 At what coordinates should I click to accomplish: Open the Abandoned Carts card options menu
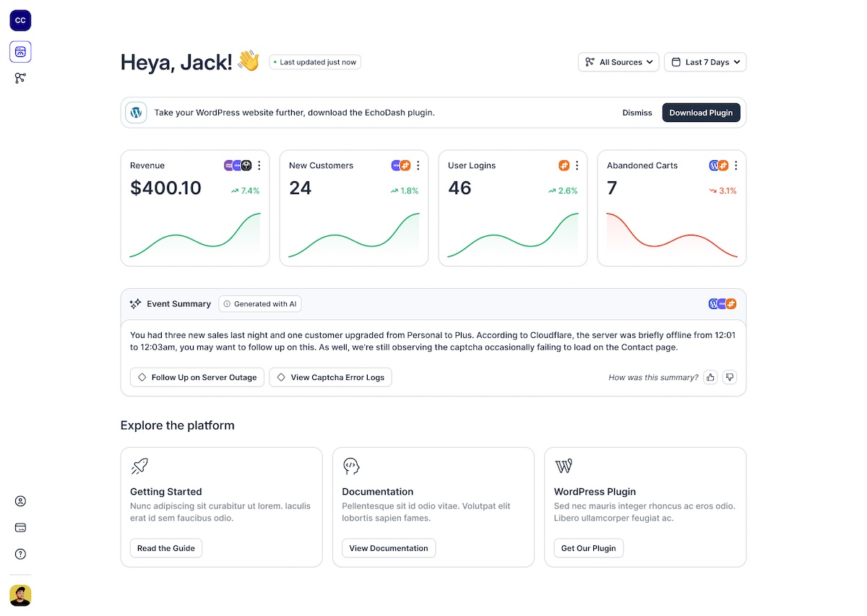tap(736, 165)
